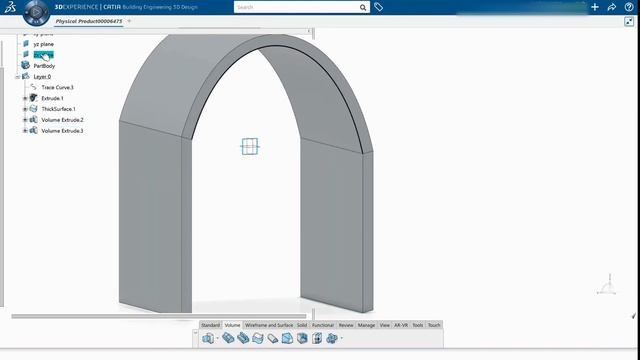This screenshot has width=640, height=360.
Task: Select the Layer.0 tree item
Action: point(42,77)
